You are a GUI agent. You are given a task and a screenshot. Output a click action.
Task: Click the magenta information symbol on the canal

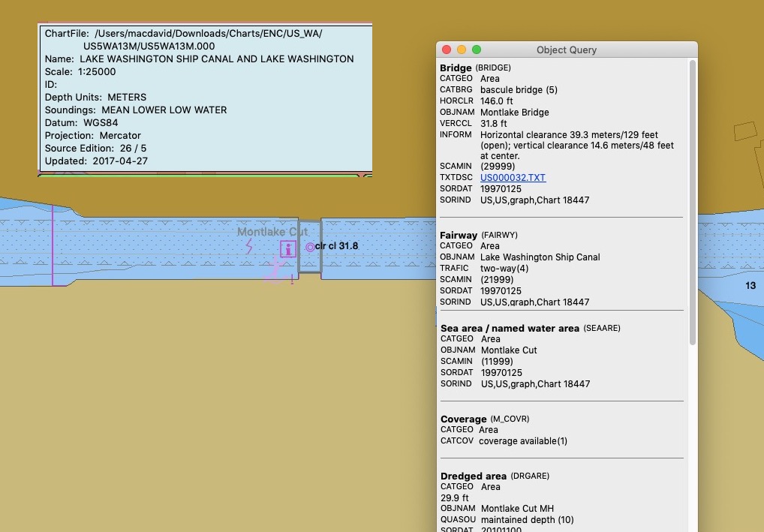(288, 250)
